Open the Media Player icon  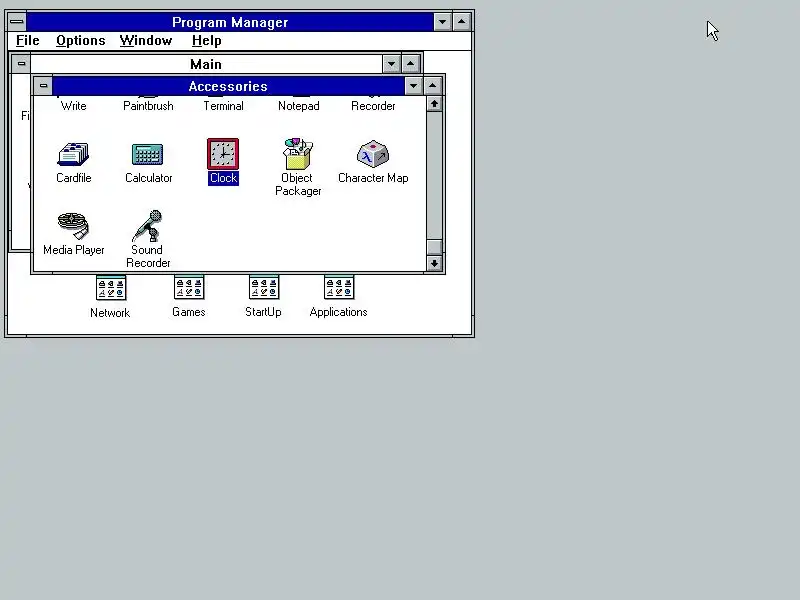(x=73, y=226)
